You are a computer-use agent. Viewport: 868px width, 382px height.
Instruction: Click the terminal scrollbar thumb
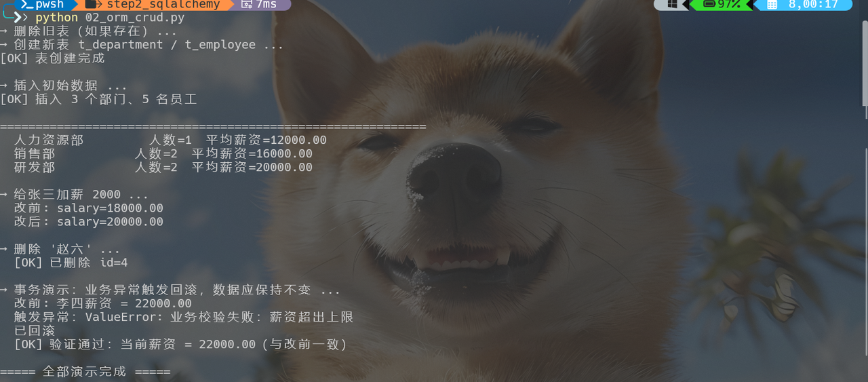click(x=865, y=62)
